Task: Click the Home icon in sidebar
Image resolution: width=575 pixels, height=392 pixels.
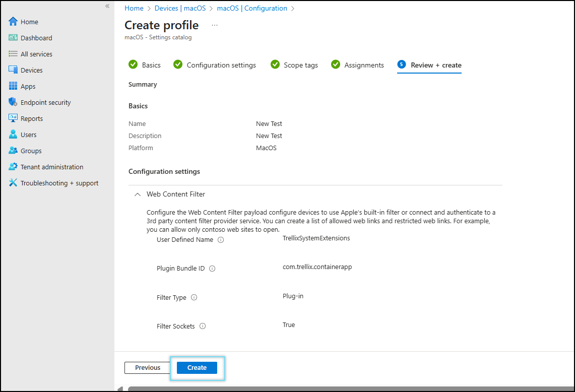Action: (x=13, y=22)
